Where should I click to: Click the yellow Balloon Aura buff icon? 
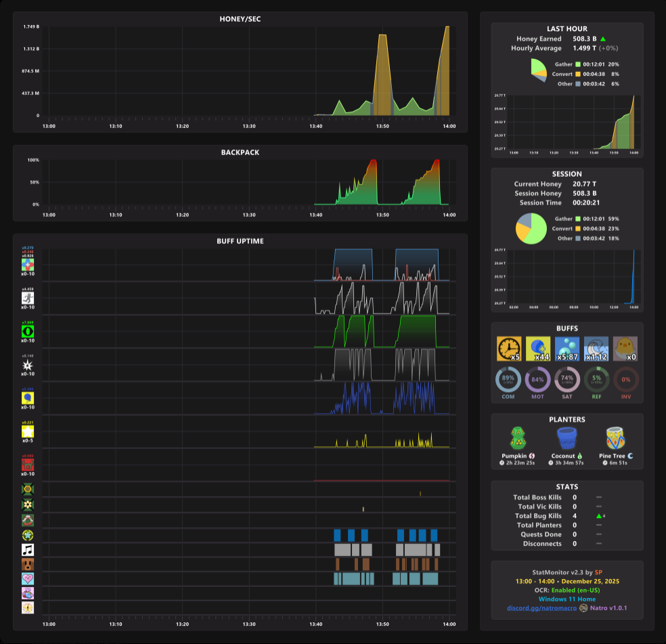click(x=28, y=398)
